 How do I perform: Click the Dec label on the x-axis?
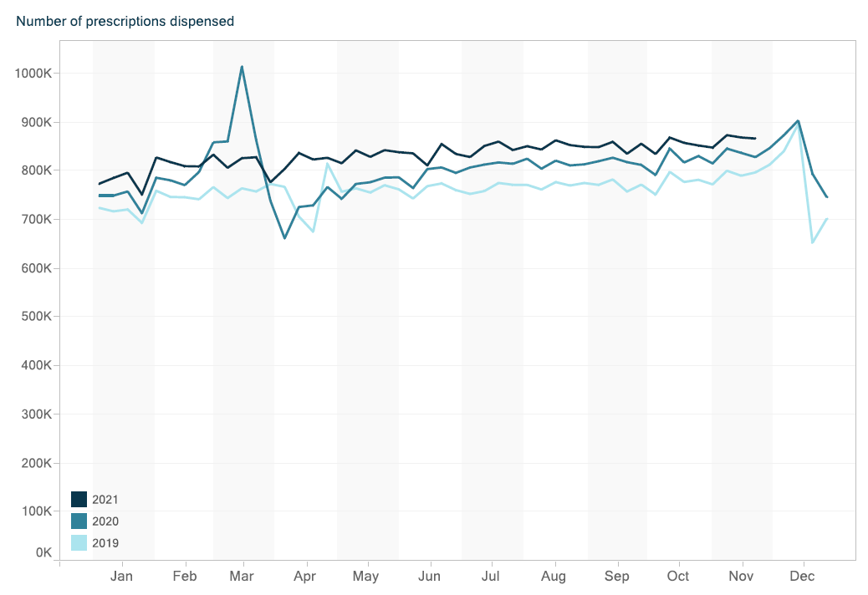click(x=803, y=577)
